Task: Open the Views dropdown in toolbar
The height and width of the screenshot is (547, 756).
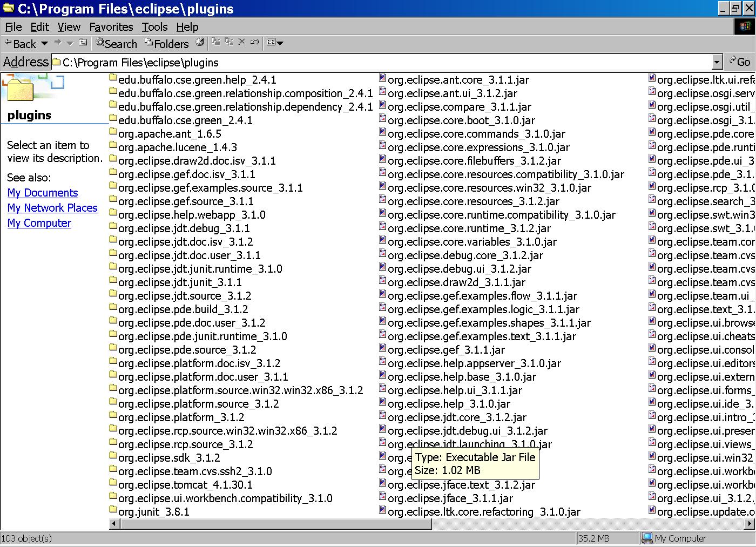Action: (275, 43)
